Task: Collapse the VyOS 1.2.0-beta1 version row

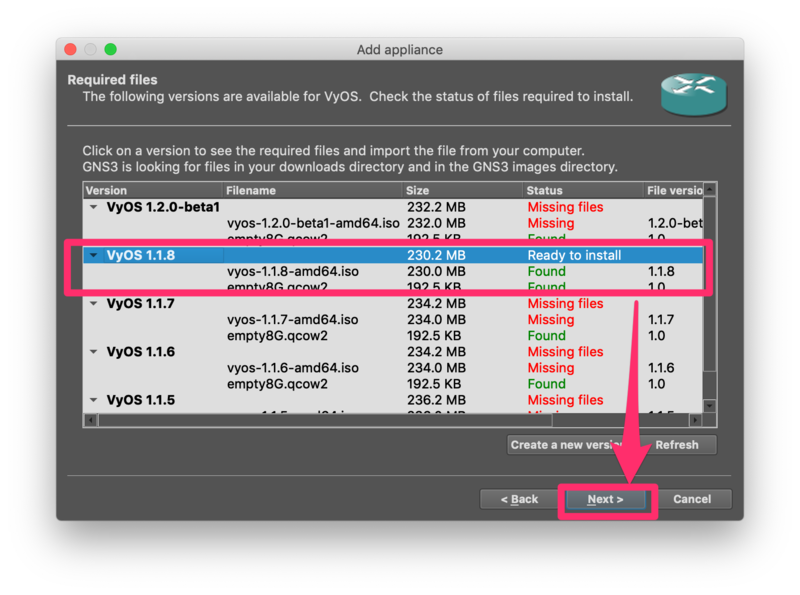Action: point(93,207)
